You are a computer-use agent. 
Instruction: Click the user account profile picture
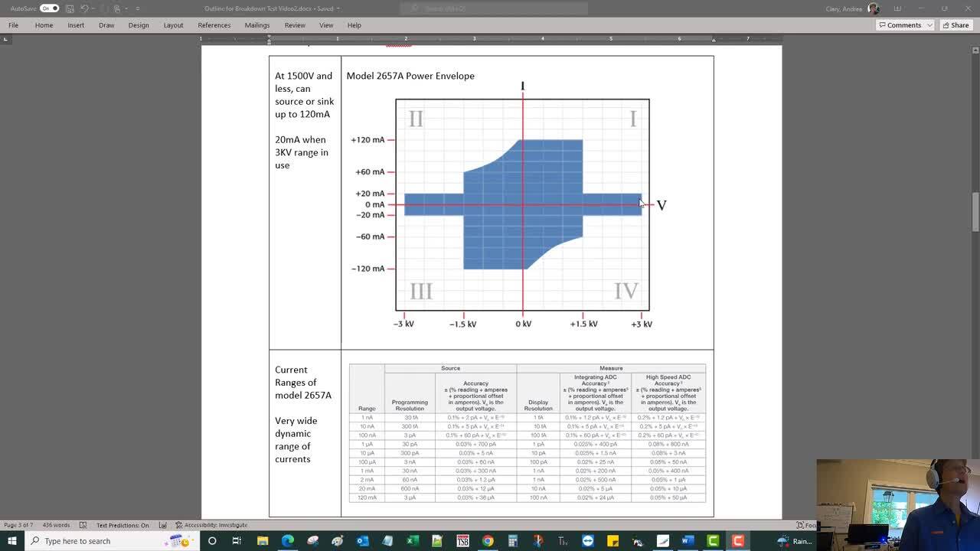click(874, 8)
